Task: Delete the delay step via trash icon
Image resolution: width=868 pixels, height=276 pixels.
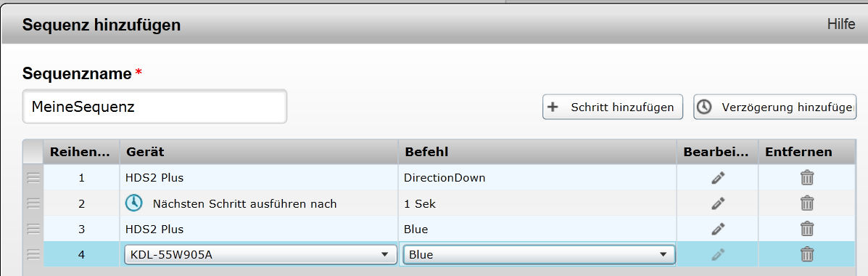Action: point(807,203)
